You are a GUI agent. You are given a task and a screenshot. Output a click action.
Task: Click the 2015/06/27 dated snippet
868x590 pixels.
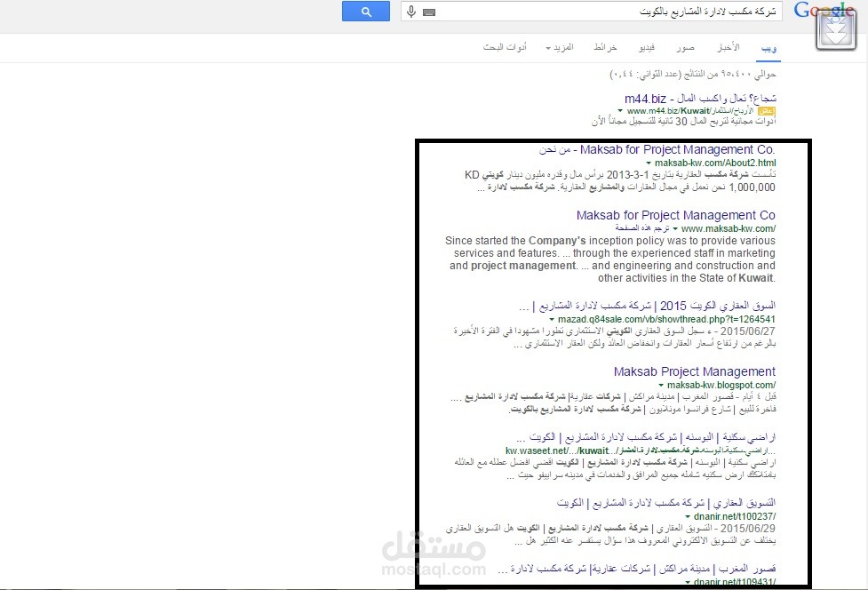(615, 337)
